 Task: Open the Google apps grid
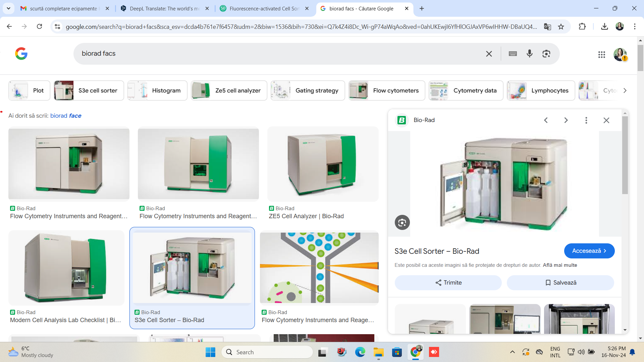602,54
